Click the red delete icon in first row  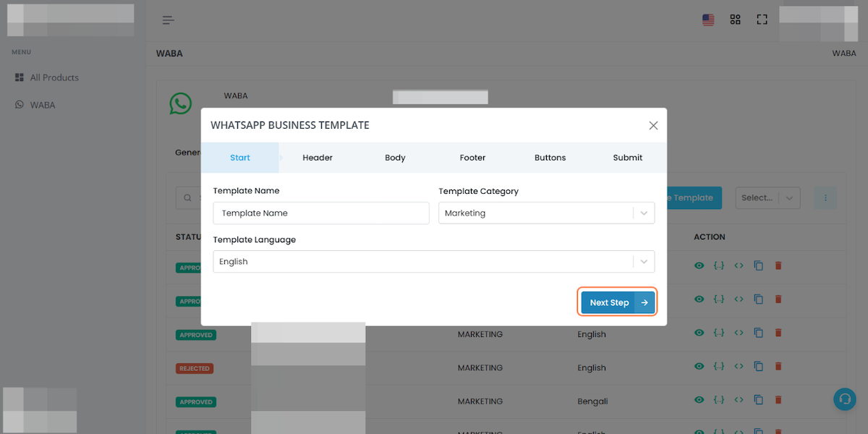(778, 265)
